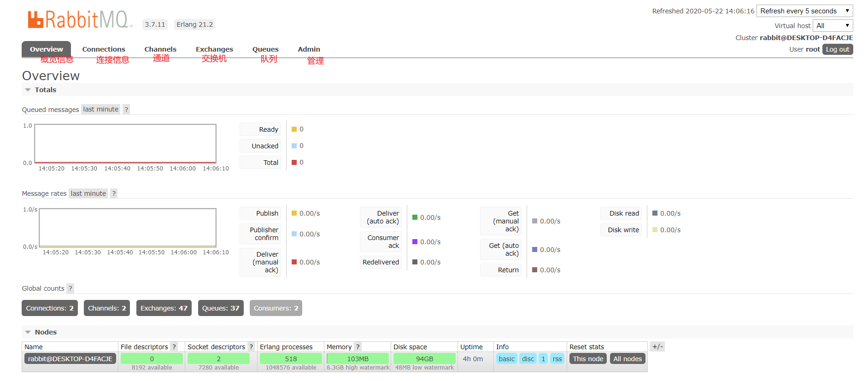Change Queued messages last minute range

[101, 109]
